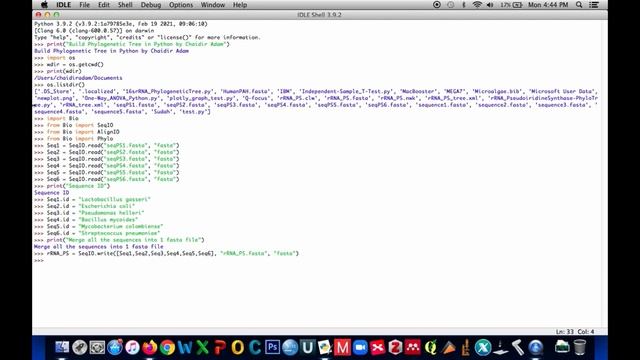Open the red M app in Dock

[x=342, y=347]
